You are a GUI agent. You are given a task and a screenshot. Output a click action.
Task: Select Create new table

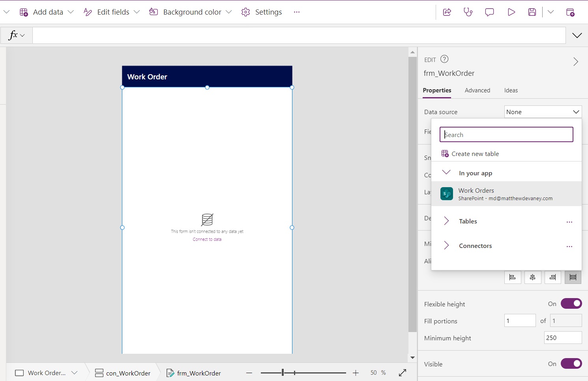(475, 154)
